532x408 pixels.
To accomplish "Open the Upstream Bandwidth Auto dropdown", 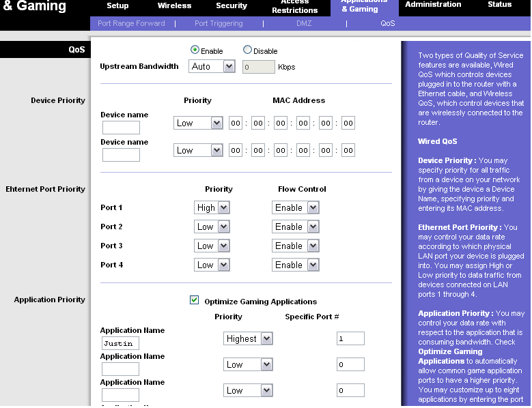I will (212, 66).
